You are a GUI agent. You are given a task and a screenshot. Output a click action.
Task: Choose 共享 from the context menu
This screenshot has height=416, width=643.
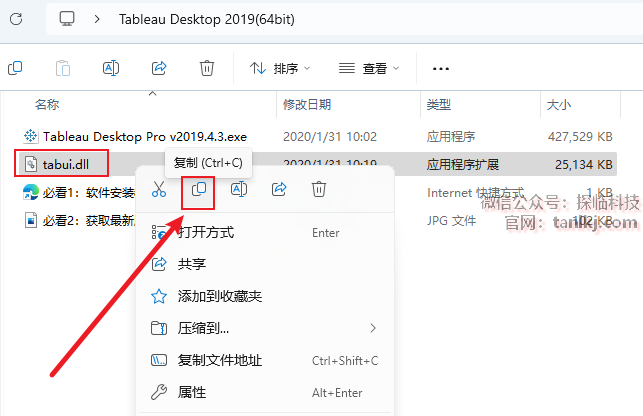pos(265,264)
